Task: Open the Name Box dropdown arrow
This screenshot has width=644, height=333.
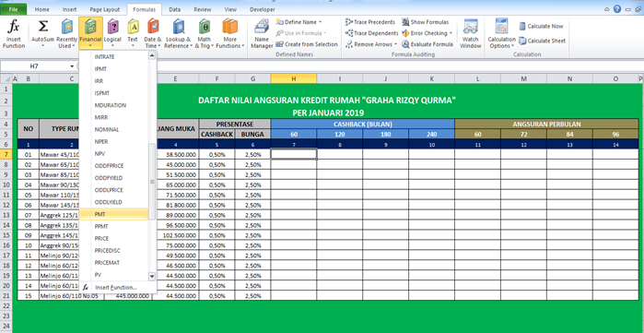Action: (x=72, y=66)
